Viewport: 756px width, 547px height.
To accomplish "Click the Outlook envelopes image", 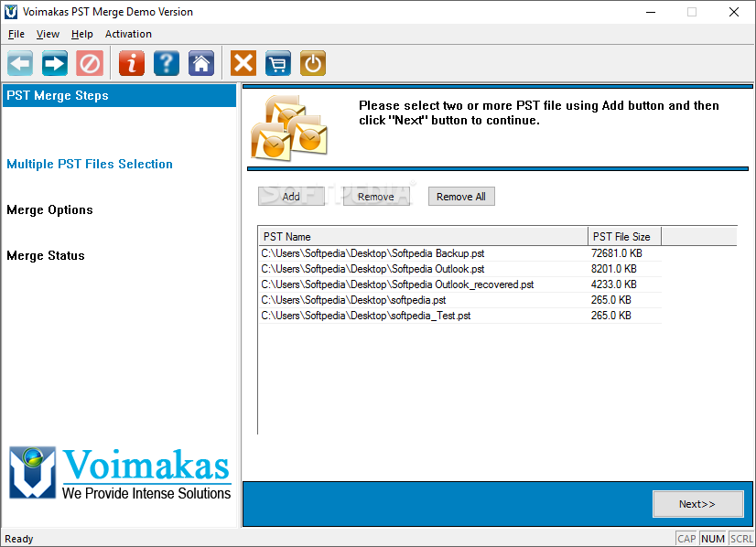I will [x=289, y=127].
